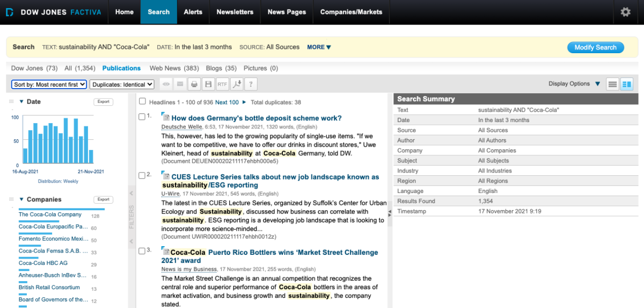644x308 pixels.
Task: Open the Alerts tab in top navigation
Action: (193, 12)
